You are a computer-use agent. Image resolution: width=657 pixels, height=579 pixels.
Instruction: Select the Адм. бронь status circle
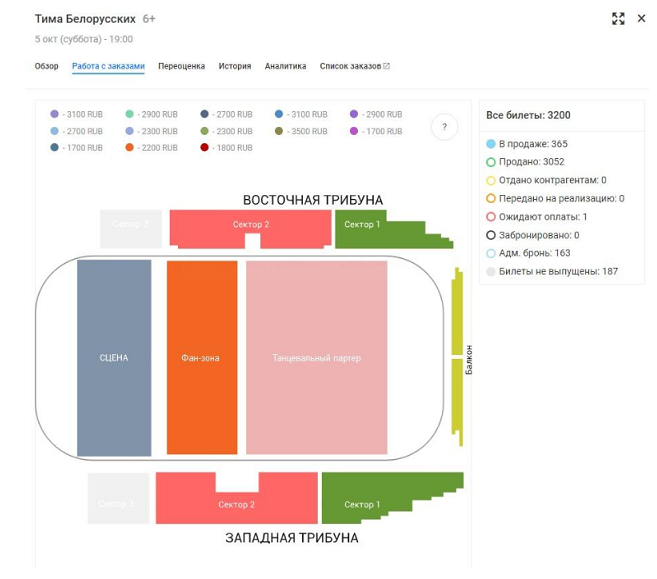(491, 253)
